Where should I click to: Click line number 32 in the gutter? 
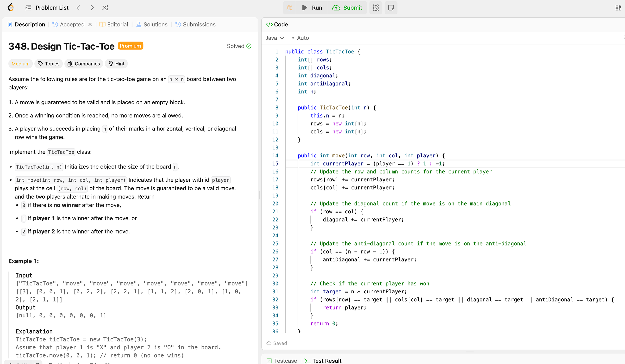click(x=275, y=299)
